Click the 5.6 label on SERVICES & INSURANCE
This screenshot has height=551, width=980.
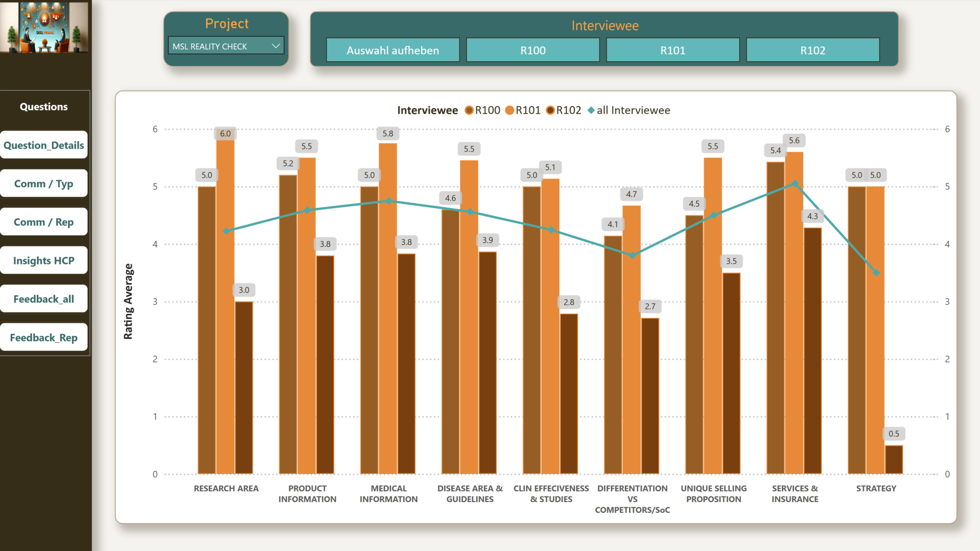[794, 140]
